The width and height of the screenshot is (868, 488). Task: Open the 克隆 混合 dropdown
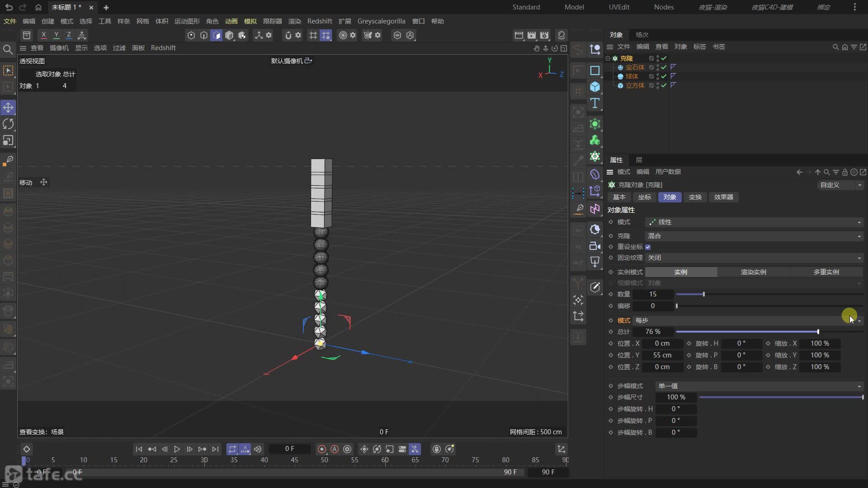754,236
